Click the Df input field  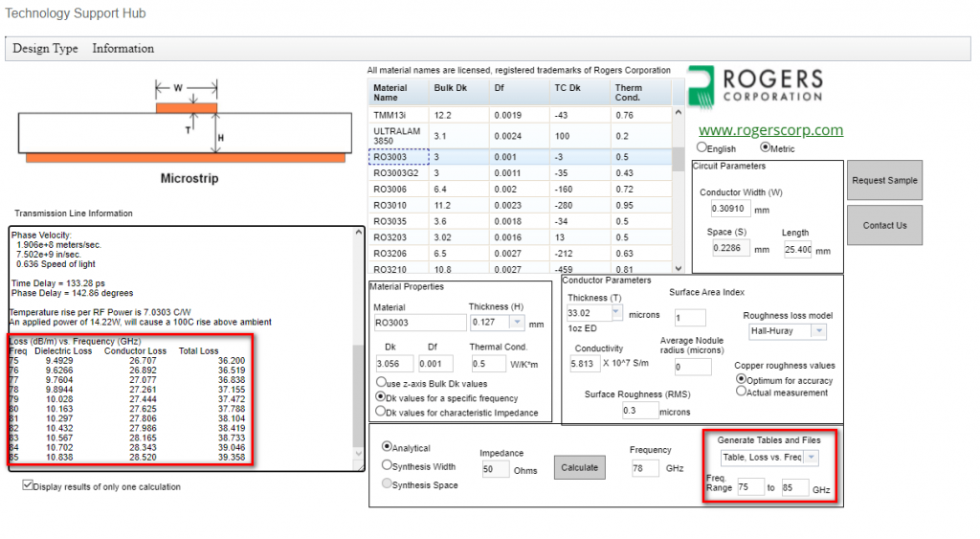point(435,363)
